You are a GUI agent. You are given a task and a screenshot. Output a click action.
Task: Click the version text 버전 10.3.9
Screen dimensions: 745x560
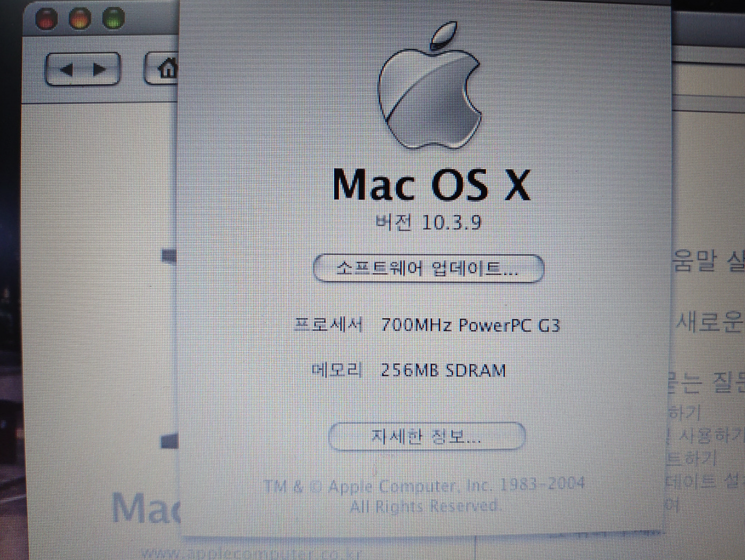pyautogui.click(x=428, y=222)
